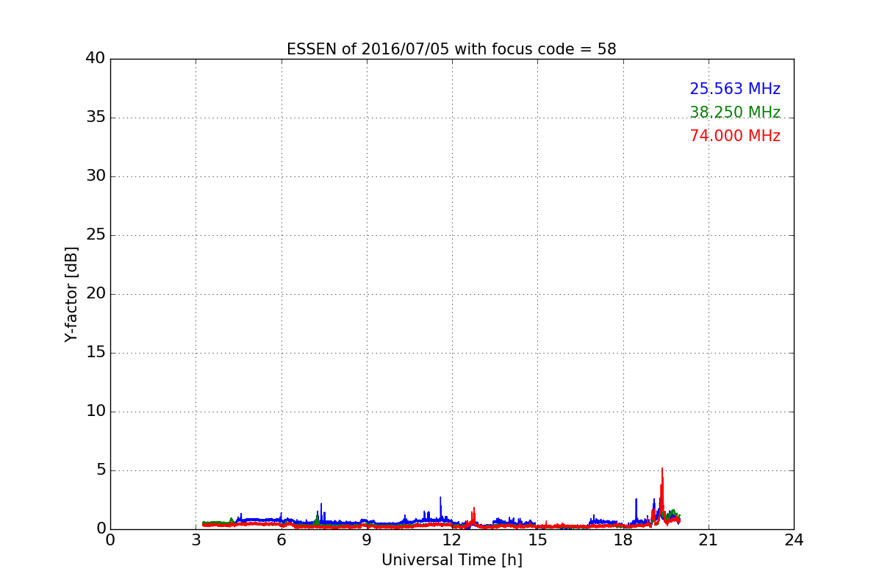Click the plot title 'ESSEN of 2016/07/05 with focus code = 58'
882x588 pixels.
pos(451,49)
